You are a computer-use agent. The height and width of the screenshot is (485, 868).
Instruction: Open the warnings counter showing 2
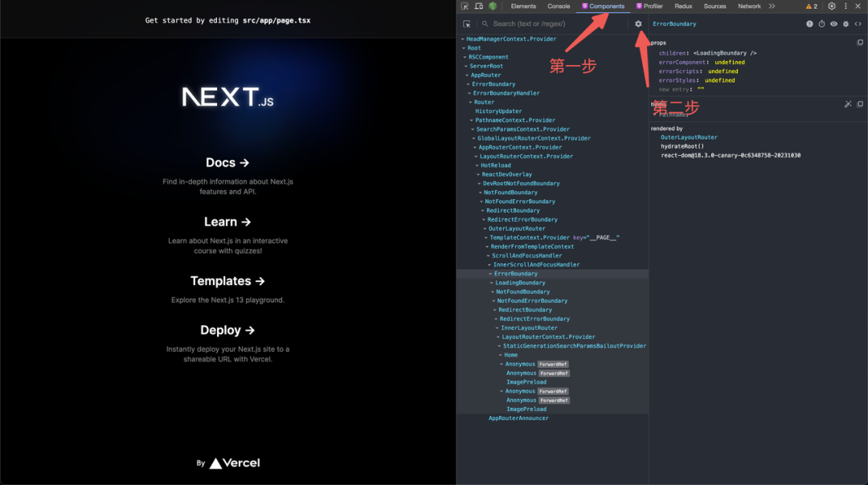[812, 6]
